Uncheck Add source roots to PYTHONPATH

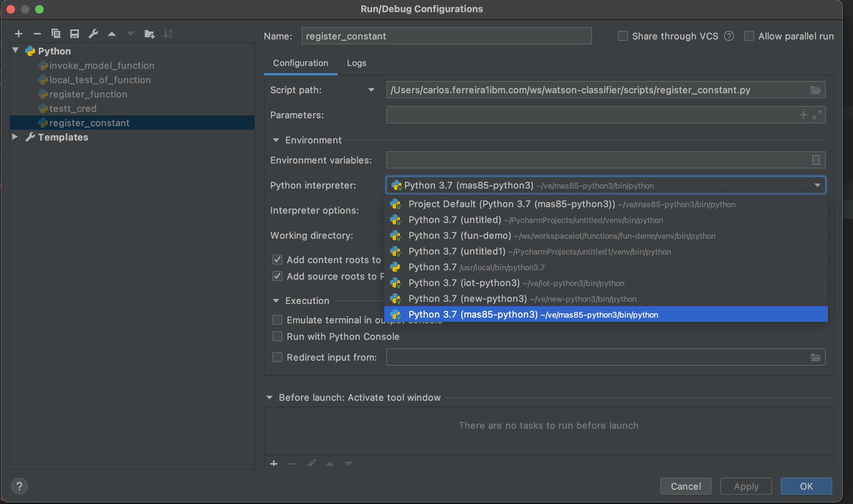(x=277, y=276)
